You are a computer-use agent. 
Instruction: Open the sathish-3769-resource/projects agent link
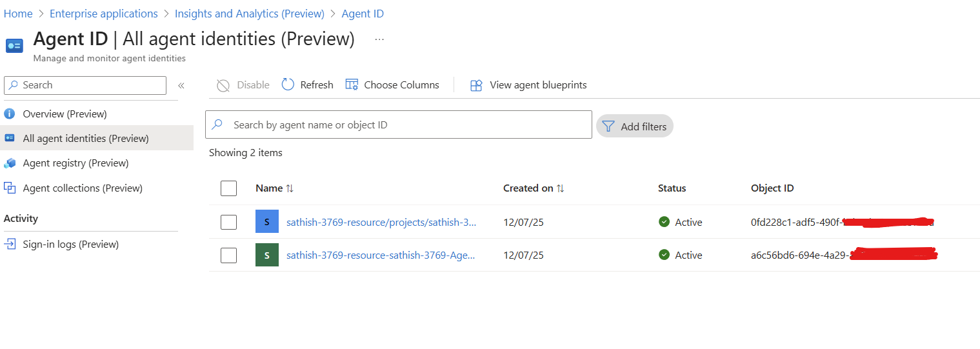[381, 222]
